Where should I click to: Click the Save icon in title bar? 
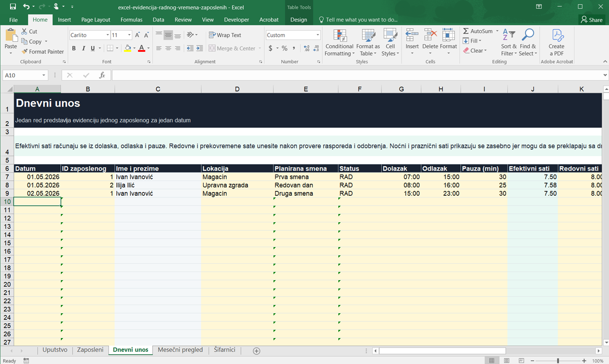(13, 7)
